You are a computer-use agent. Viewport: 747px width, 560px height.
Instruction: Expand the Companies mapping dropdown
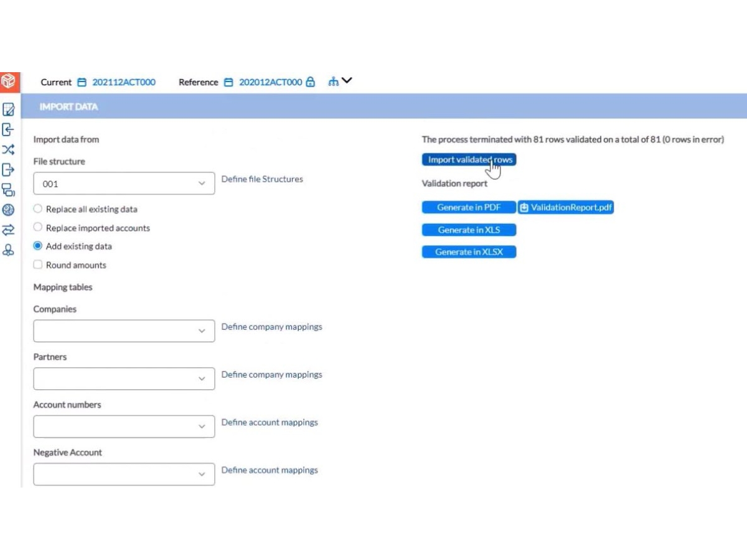click(124, 331)
